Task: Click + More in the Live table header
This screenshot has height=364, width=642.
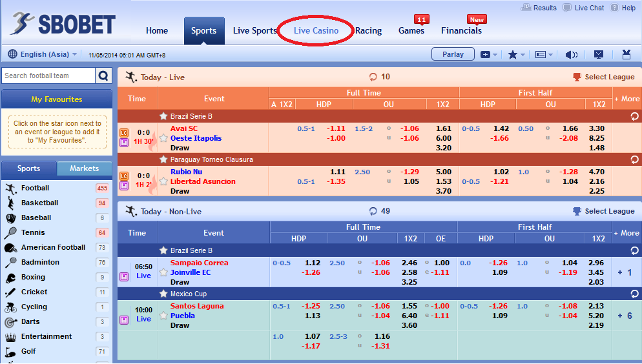Action: pyautogui.click(x=627, y=99)
